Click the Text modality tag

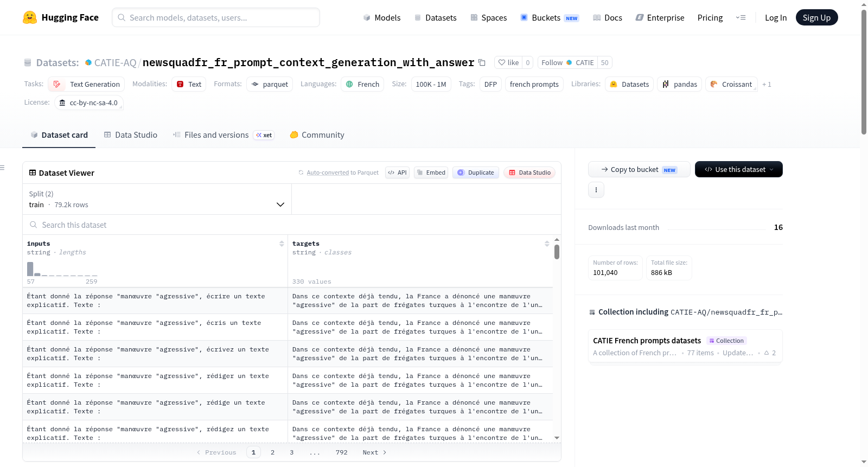pos(189,84)
